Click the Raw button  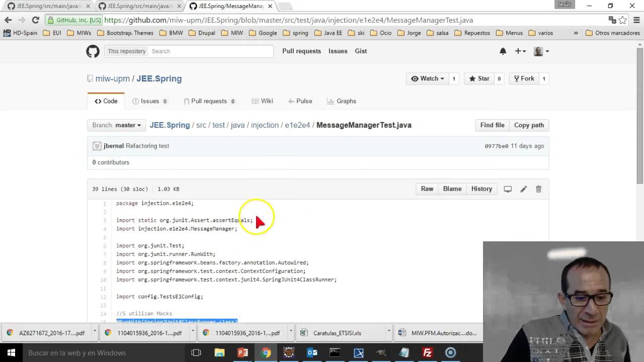coord(427,189)
